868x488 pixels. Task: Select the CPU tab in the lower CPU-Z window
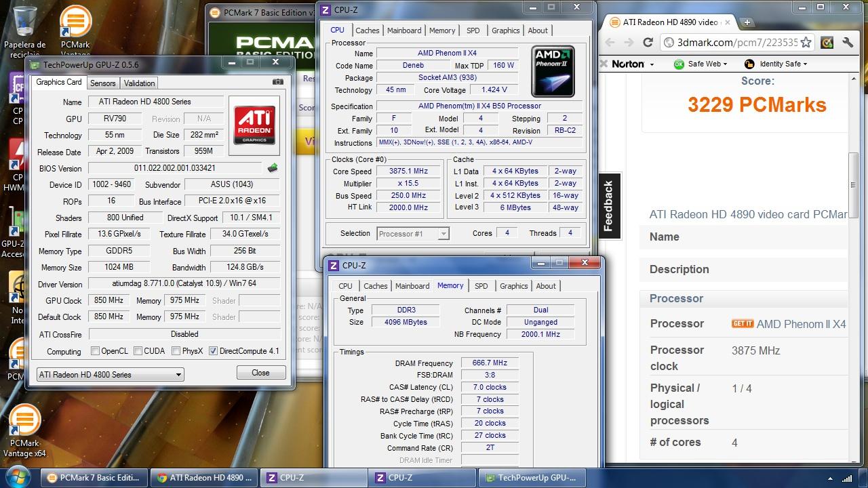click(346, 286)
